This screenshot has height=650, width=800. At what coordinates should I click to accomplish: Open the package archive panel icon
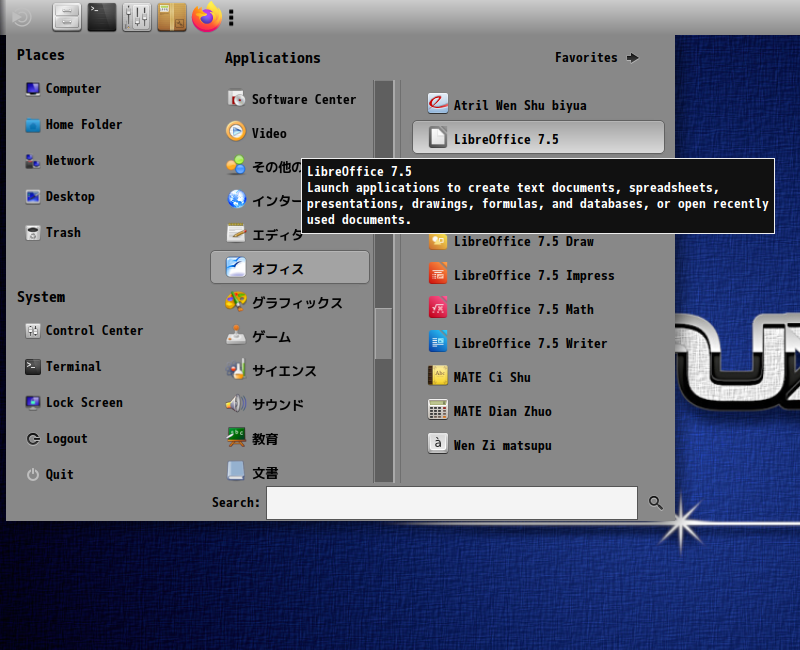[172, 17]
